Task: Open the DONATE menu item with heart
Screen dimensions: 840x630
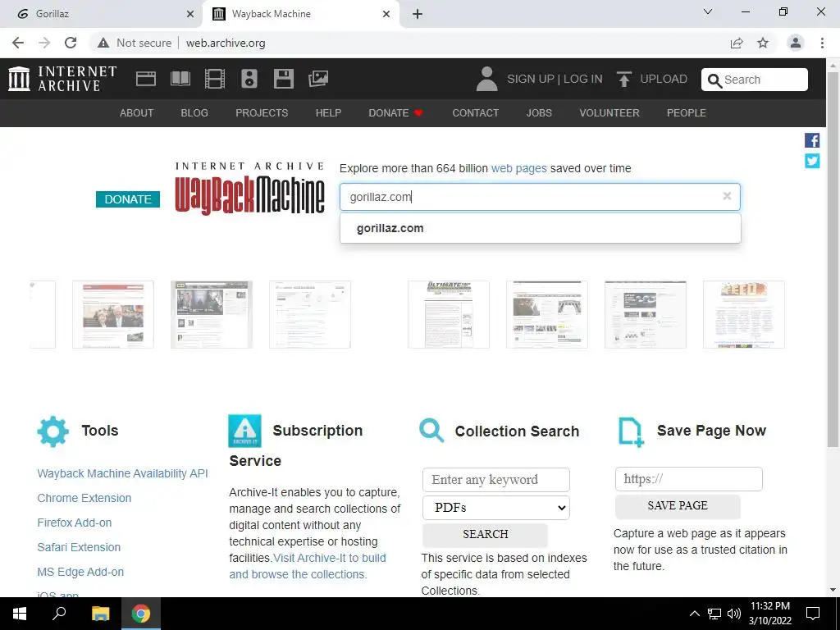Action: click(396, 113)
